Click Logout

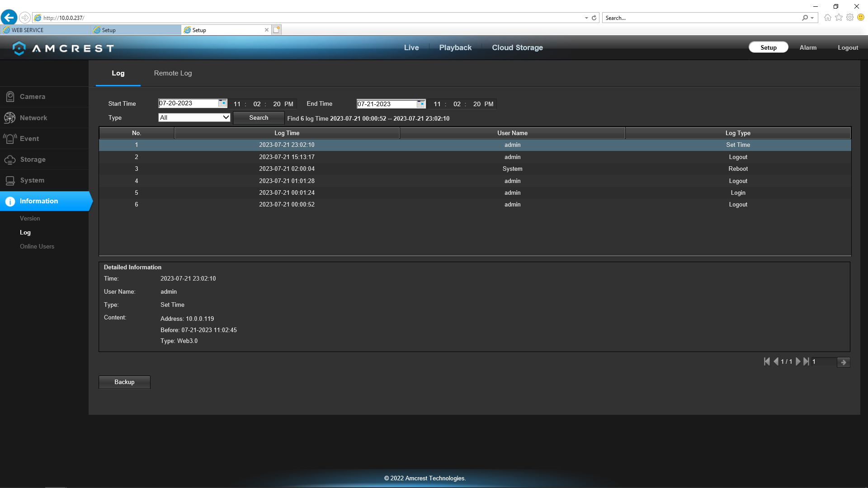coord(848,47)
